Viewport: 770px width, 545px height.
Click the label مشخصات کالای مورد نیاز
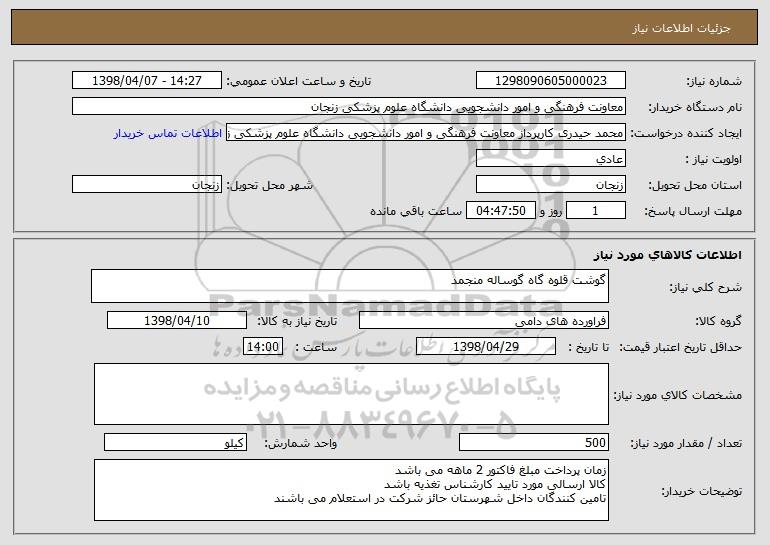click(x=678, y=395)
